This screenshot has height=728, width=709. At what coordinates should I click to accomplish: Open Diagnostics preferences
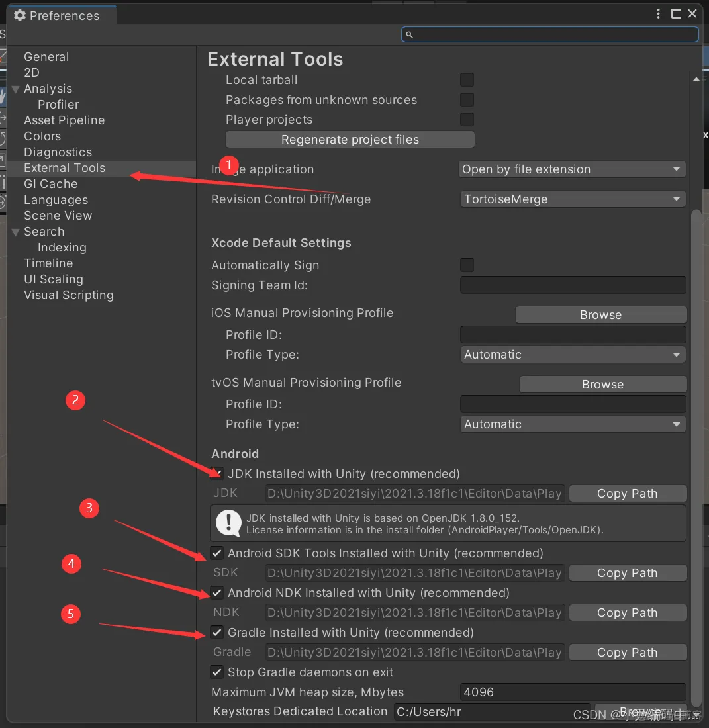pyautogui.click(x=58, y=152)
